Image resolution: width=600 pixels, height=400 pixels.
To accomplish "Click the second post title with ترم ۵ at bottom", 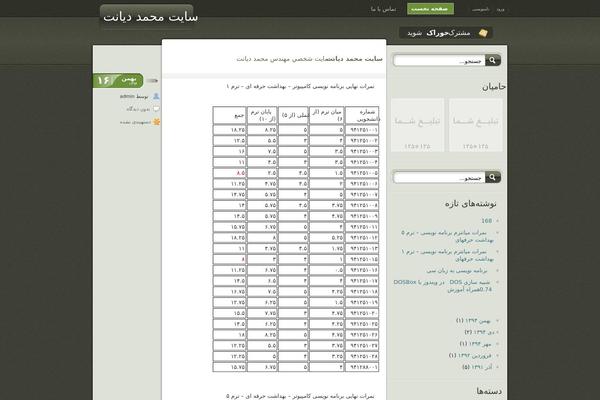I will coord(300,396).
